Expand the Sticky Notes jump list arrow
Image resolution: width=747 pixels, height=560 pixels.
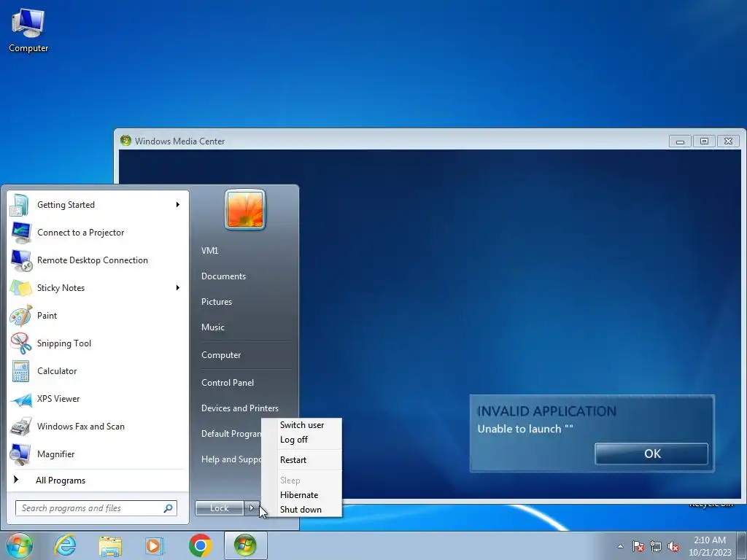178,287
